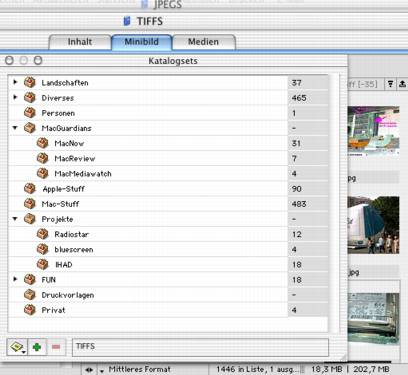Click the bluescreen catalog set icon
The image size is (408, 375).
[42, 249]
